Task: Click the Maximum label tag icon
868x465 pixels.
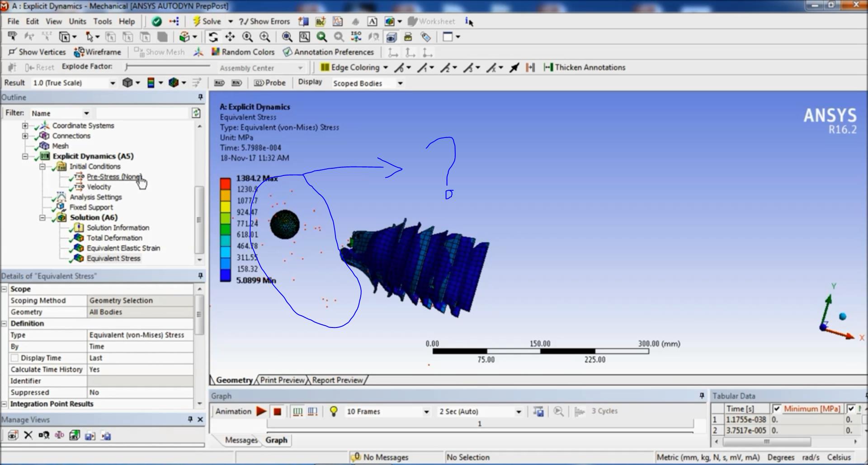Action: 219,83
